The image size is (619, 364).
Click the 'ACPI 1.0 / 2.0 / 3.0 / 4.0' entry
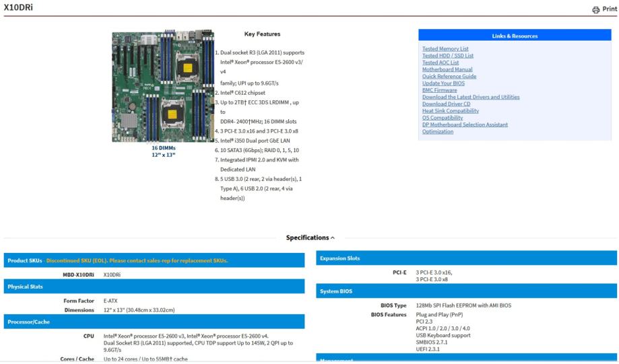[x=443, y=328]
